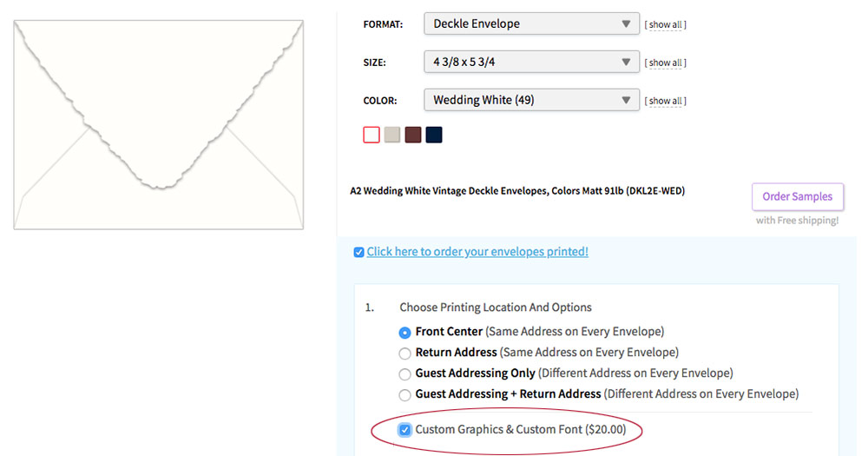
Task: Click the A2 Wedding White product title
Action: coord(517,191)
